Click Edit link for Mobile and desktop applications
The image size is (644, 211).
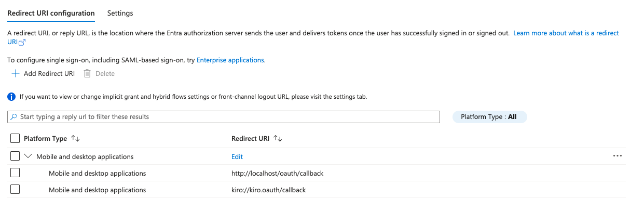(237, 156)
